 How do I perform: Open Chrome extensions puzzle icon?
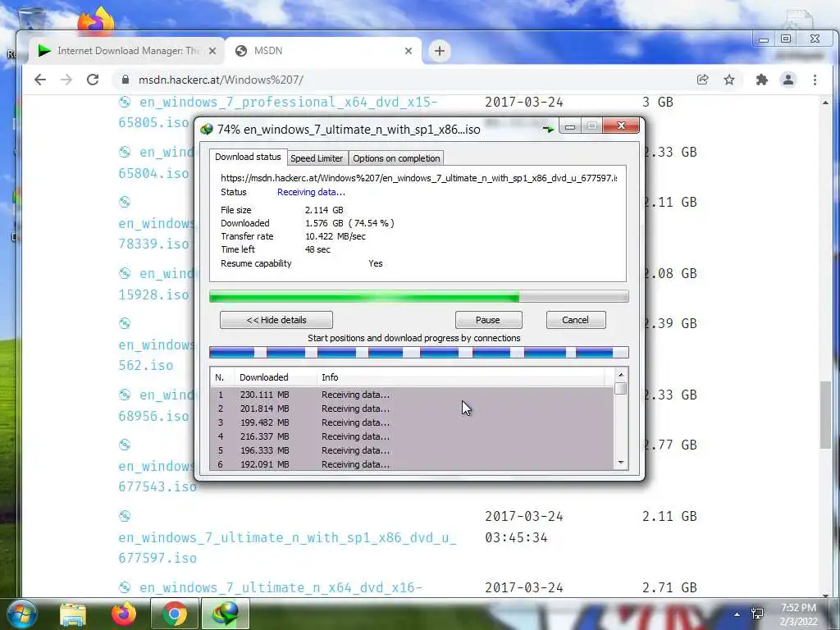point(761,80)
